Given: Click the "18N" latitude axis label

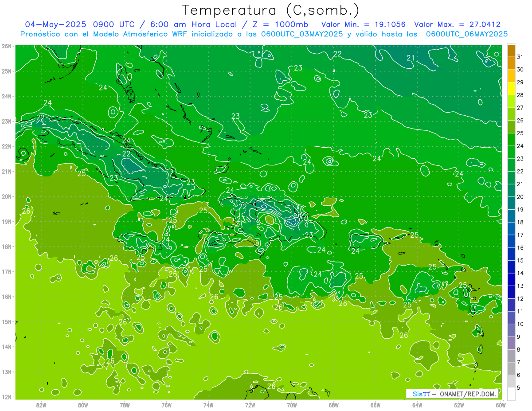Looking at the screenshot, I should [x=7, y=247].
